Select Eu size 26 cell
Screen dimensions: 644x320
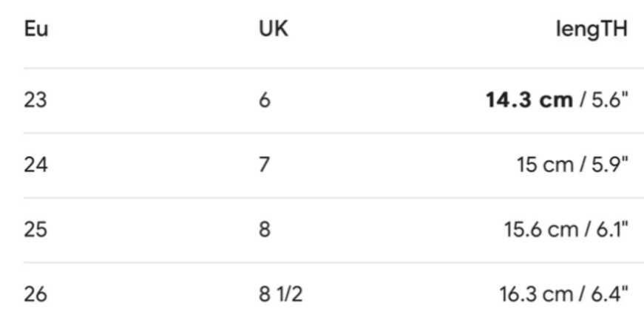(x=34, y=294)
